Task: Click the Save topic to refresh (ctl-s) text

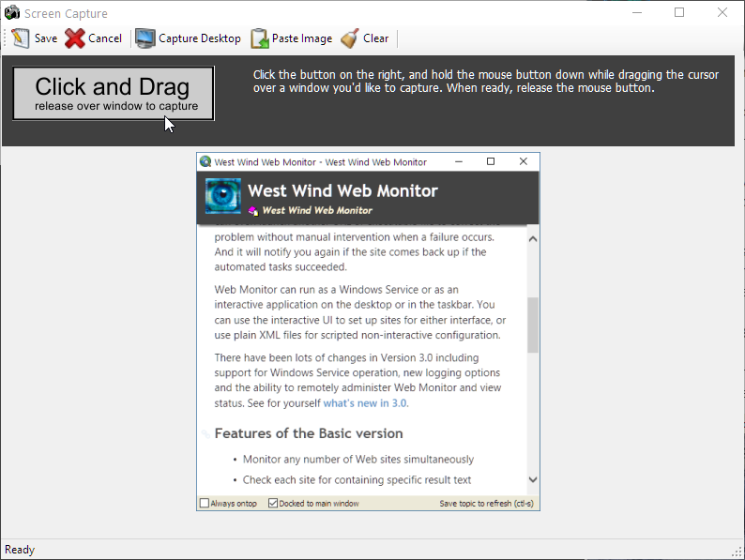Action: (487, 504)
